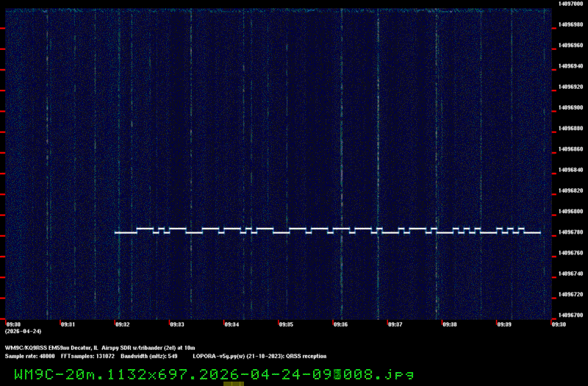Click the 09:32 time axis marker

tap(122, 324)
